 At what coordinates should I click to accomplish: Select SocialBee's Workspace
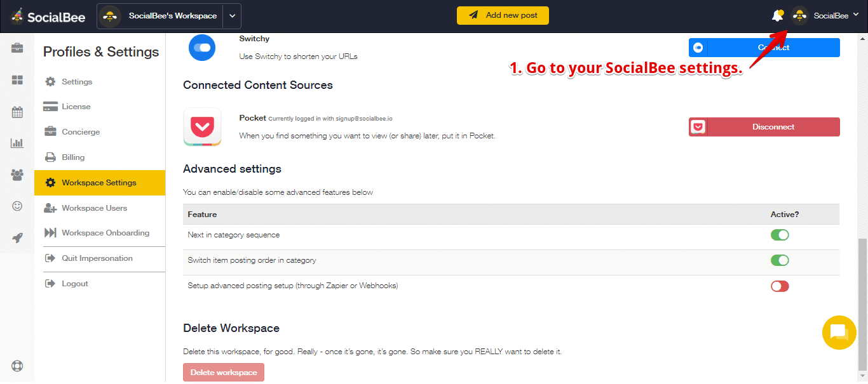[x=160, y=16]
